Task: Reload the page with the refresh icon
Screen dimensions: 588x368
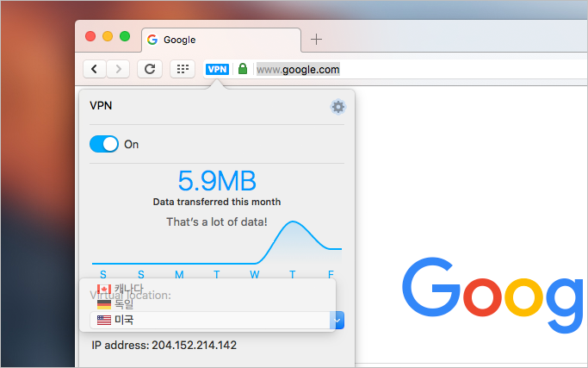Action: coord(150,69)
